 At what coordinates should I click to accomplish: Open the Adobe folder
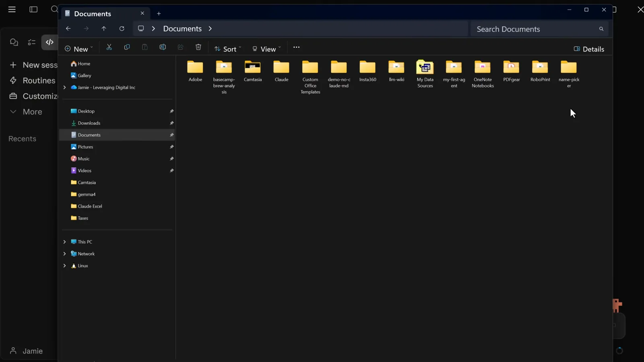[x=195, y=71]
